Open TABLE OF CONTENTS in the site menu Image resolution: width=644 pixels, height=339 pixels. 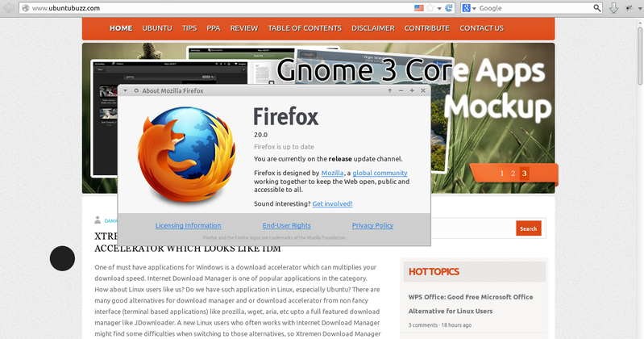pos(305,28)
